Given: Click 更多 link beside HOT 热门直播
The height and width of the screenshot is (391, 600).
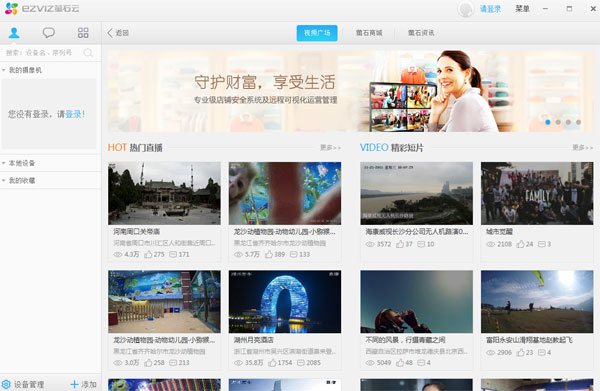Looking at the screenshot, I should pos(330,148).
